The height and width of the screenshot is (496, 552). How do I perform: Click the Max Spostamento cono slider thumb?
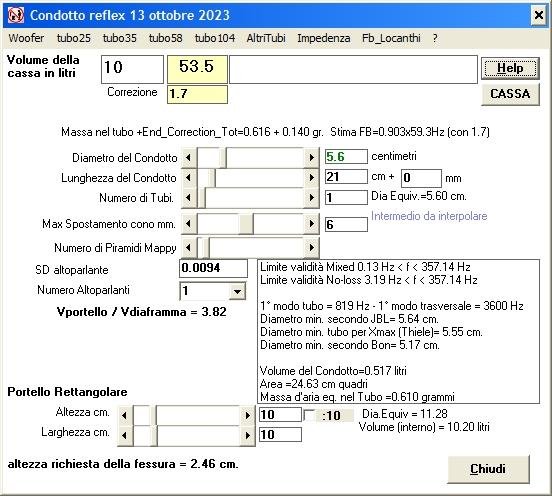[246, 224]
